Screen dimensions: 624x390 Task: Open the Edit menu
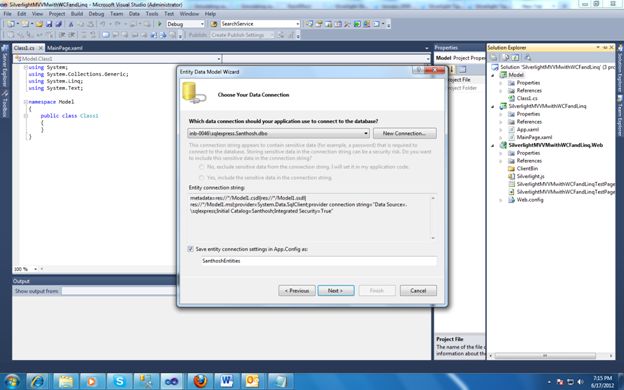pos(21,14)
